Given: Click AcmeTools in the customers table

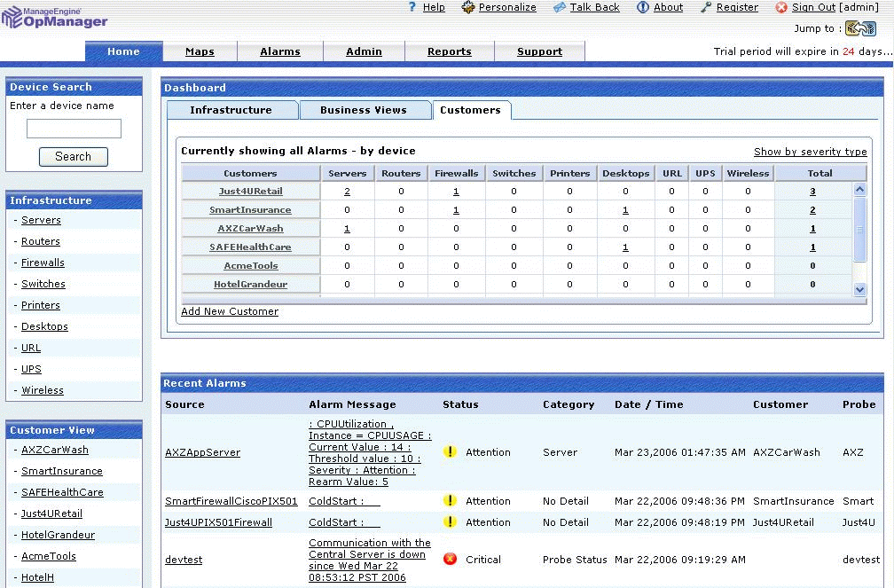Looking at the screenshot, I should [x=251, y=266].
